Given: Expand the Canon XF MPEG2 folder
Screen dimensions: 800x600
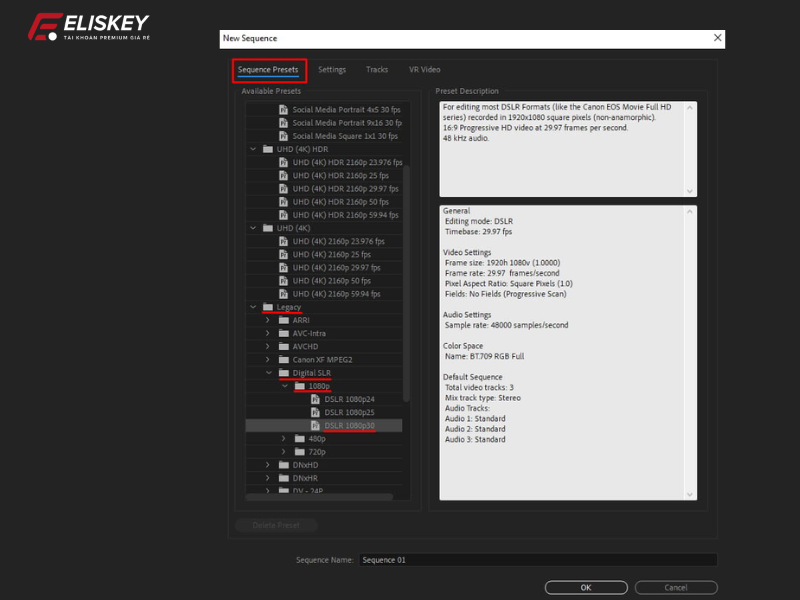Looking at the screenshot, I should (x=268, y=359).
